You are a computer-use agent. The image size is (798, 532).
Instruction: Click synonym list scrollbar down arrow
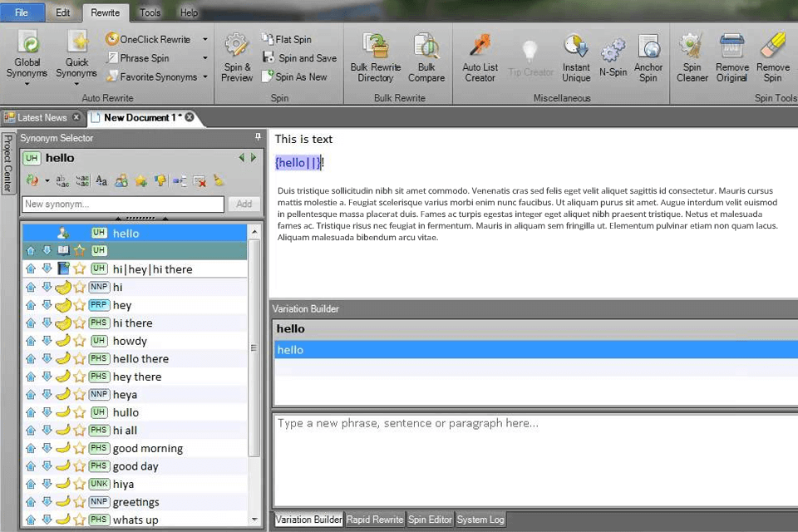click(254, 520)
